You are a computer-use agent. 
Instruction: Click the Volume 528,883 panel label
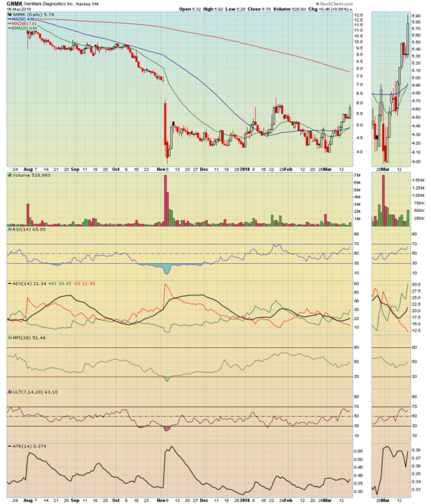pos(31,175)
